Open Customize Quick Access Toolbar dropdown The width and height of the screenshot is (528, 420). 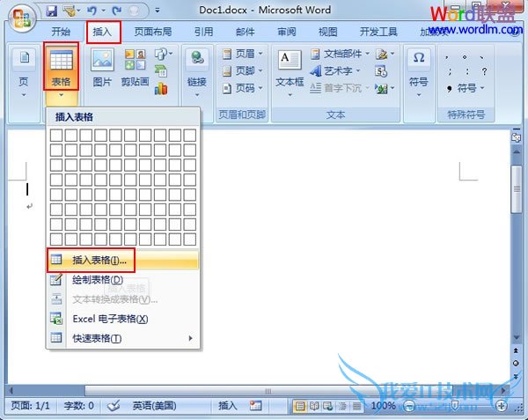point(158,11)
